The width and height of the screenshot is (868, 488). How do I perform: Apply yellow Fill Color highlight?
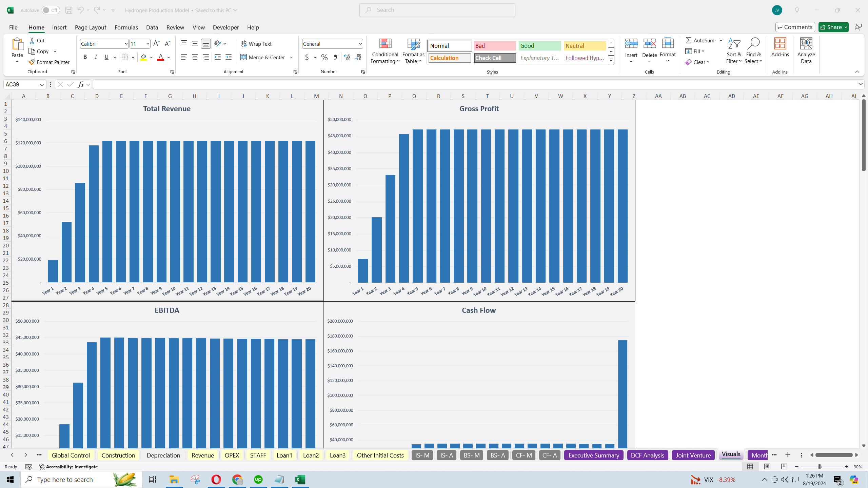143,57
